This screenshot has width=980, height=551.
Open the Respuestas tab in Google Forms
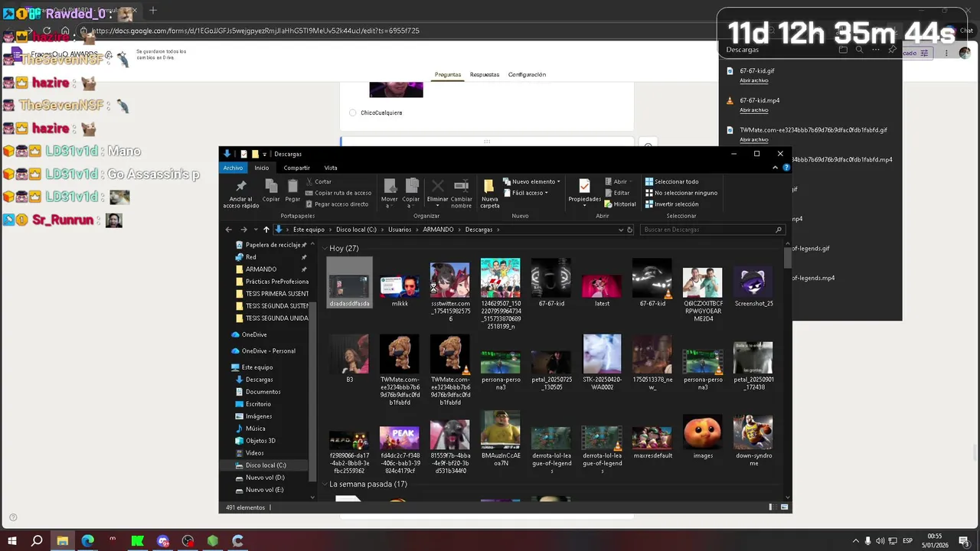[485, 74]
